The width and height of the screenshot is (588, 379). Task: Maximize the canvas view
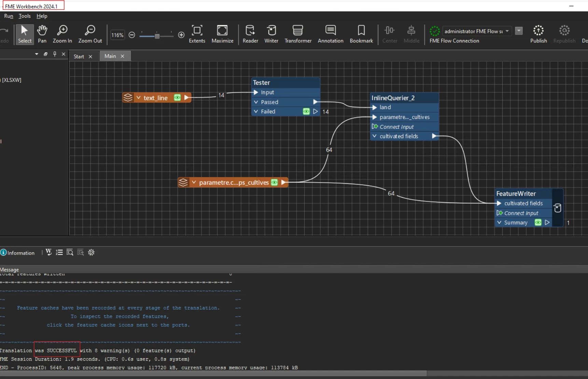(x=222, y=34)
